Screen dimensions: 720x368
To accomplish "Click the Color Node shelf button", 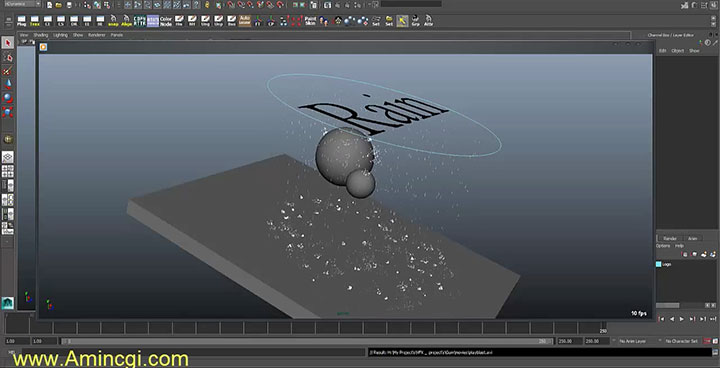I will (166, 21).
